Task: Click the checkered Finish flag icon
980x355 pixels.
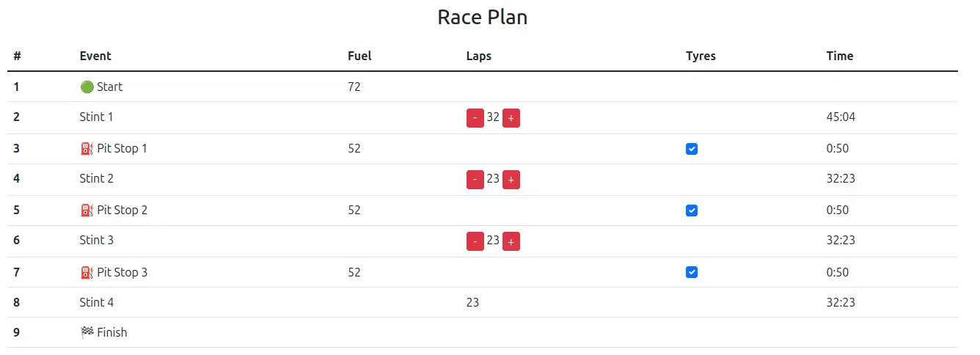Action: tap(87, 333)
